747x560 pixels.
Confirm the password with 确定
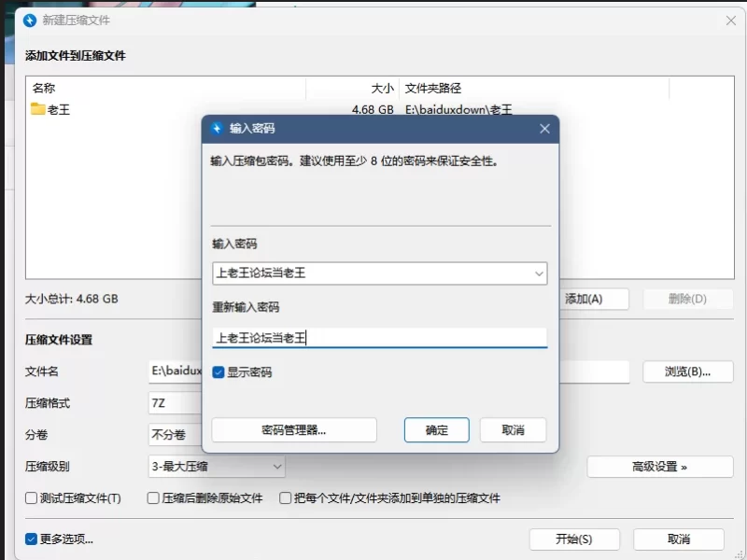pos(436,430)
